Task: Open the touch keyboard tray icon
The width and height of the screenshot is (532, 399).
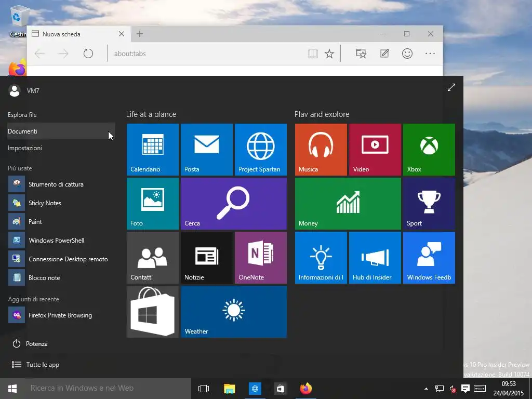Action: (480, 389)
